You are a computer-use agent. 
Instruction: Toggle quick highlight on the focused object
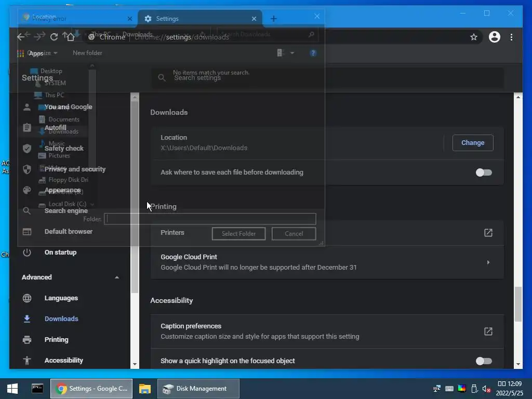click(x=484, y=361)
